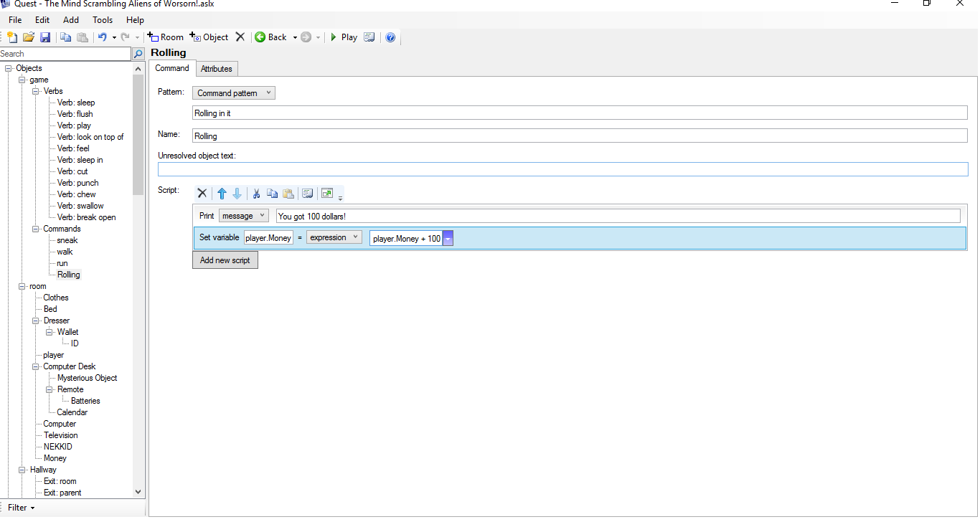Click the Save floppy disk icon
Viewport: 980px width, 522px height.
44,37
